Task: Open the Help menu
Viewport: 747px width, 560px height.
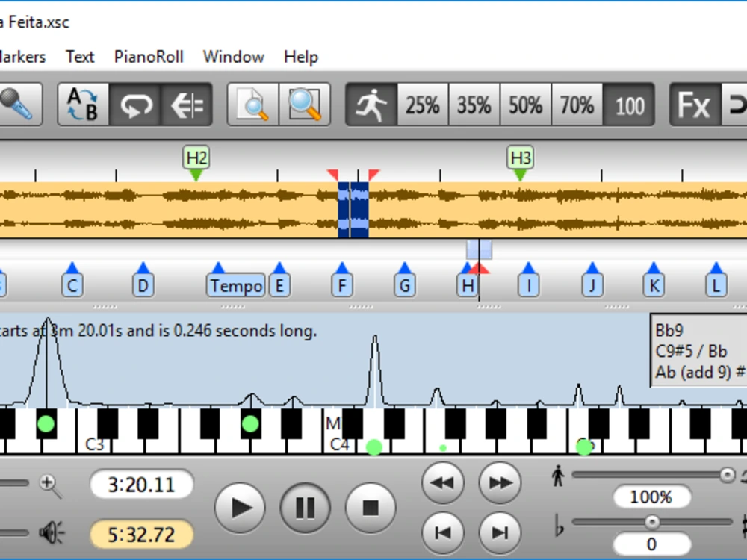Action: (x=300, y=57)
